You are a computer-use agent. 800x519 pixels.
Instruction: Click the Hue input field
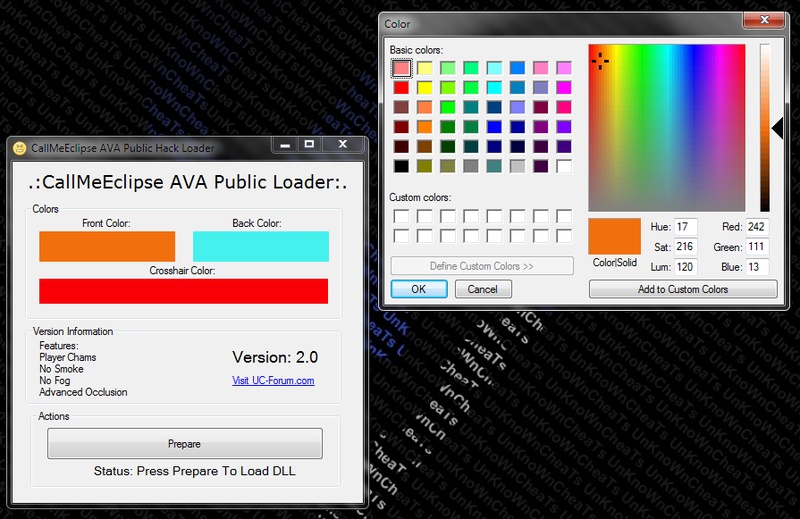click(x=686, y=227)
